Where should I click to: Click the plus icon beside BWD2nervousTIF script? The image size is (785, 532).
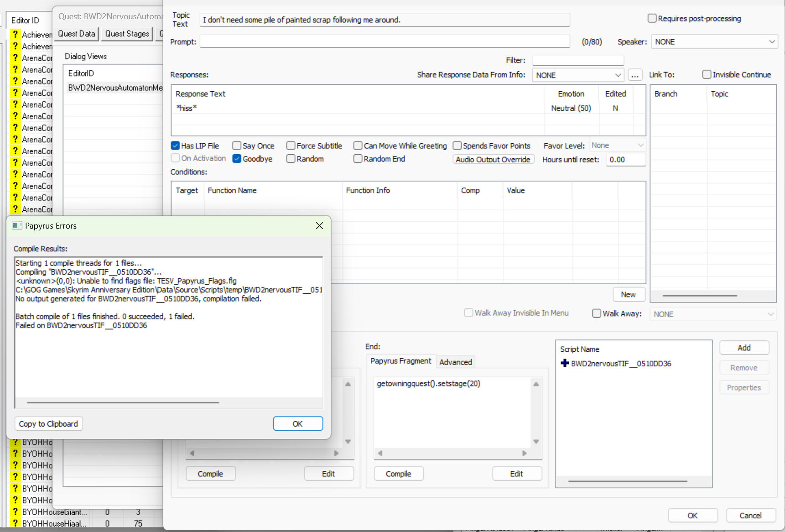click(x=565, y=363)
